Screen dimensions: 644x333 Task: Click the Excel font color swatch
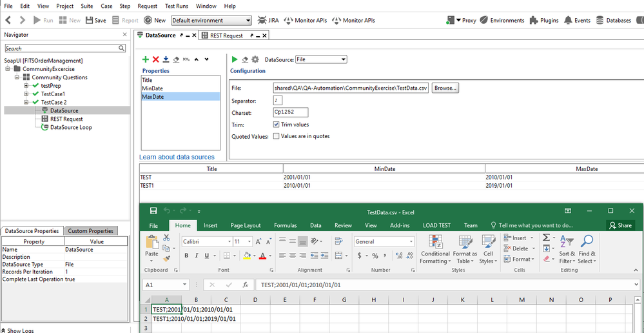click(262, 256)
